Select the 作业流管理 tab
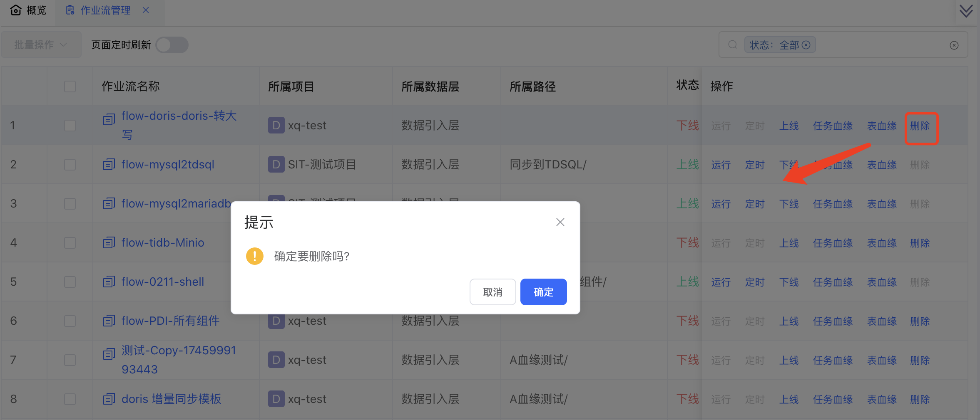 click(x=105, y=10)
